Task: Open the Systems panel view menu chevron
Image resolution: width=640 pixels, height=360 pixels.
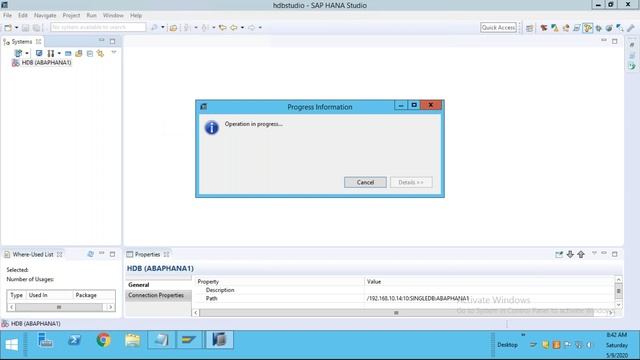Action: point(114,53)
